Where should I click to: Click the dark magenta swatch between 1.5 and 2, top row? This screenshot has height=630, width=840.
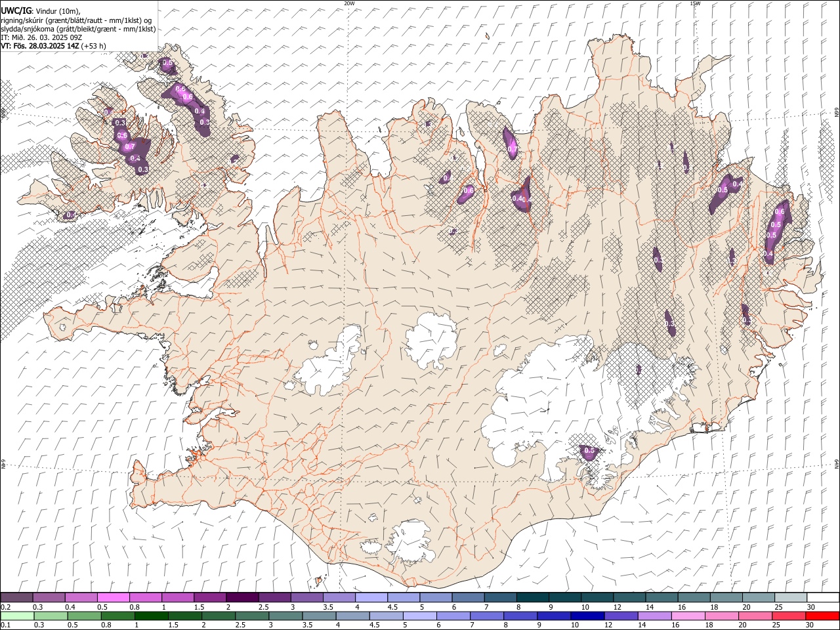pos(209,598)
